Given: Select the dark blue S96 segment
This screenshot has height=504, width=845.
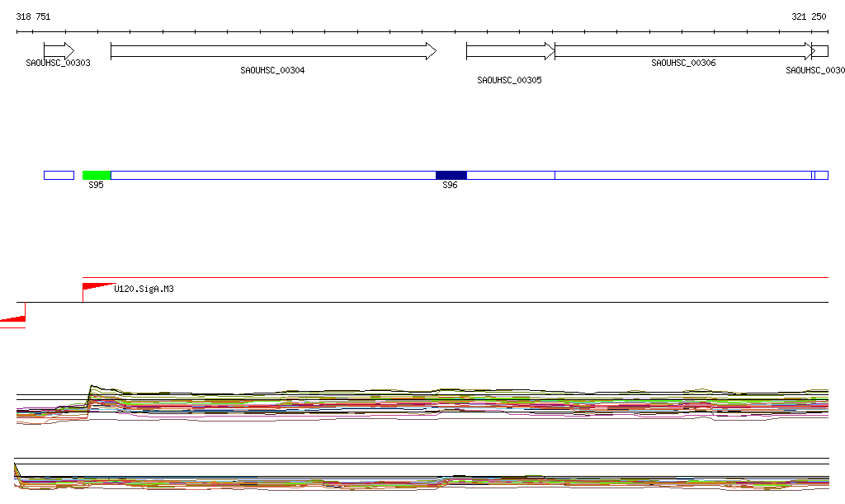Looking at the screenshot, I should (451, 175).
